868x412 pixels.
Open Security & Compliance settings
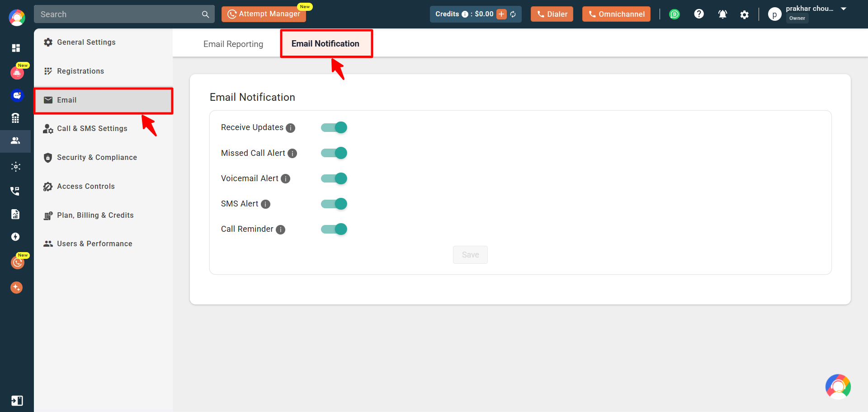coord(103,157)
